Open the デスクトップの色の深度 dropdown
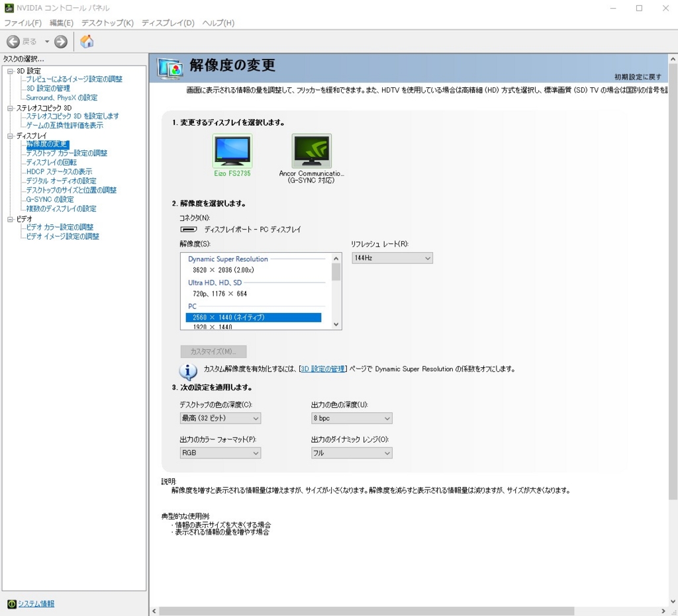This screenshot has height=616, width=678. [220, 418]
